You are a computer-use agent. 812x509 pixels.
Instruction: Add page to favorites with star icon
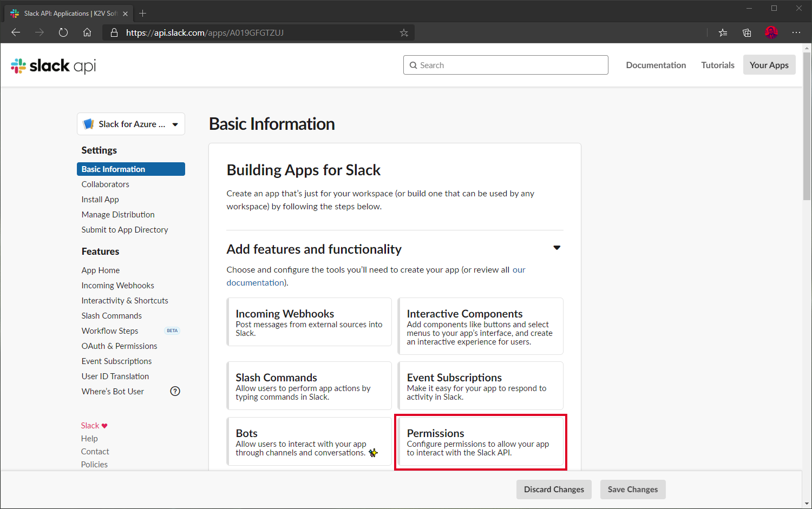coord(404,33)
